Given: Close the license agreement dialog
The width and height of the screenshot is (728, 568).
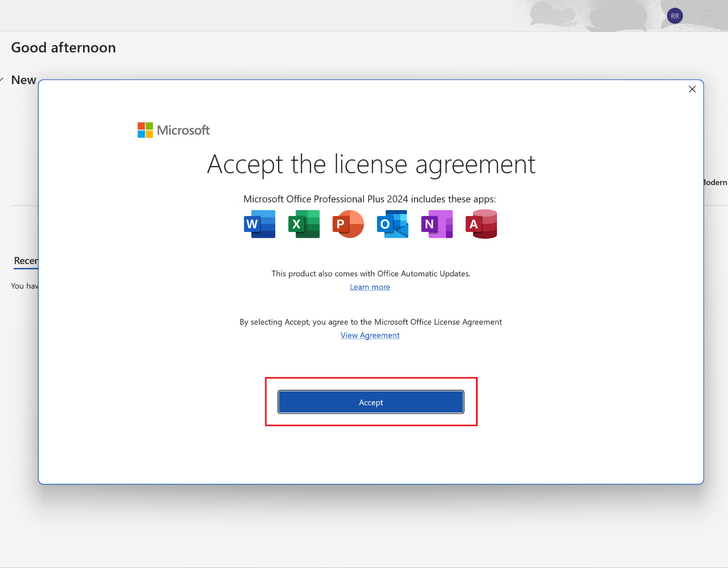Looking at the screenshot, I should coord(692,89).
